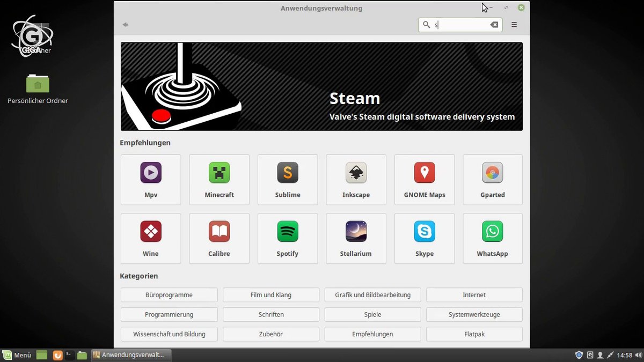Screen dimensions: 644x362
Task: Open the hamburger menu top right
Action: click(x=514, y=24)
